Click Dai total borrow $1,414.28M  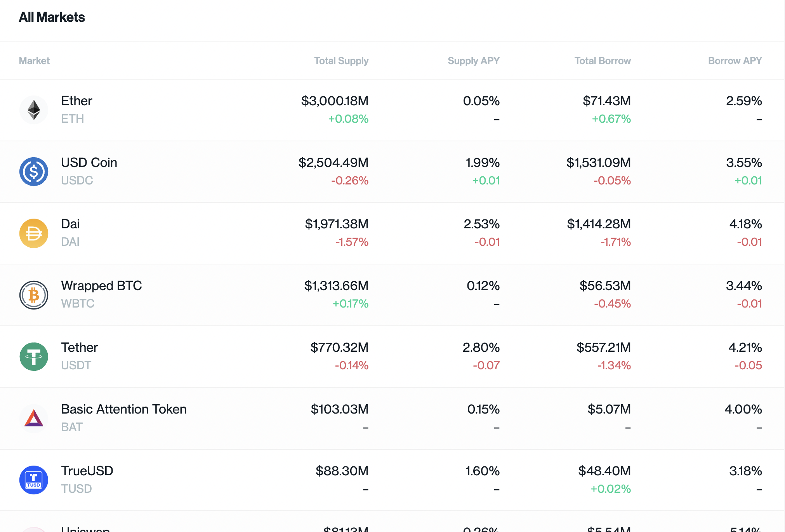click(x=599, y=224)
